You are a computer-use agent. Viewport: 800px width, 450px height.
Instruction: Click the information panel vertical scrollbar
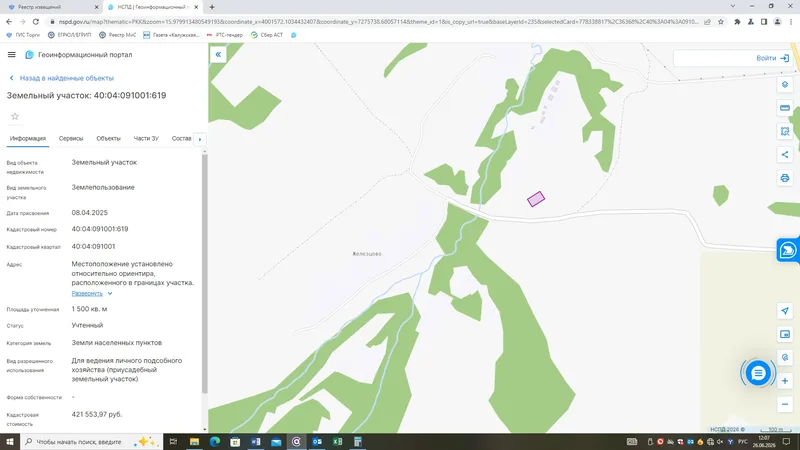205,273
